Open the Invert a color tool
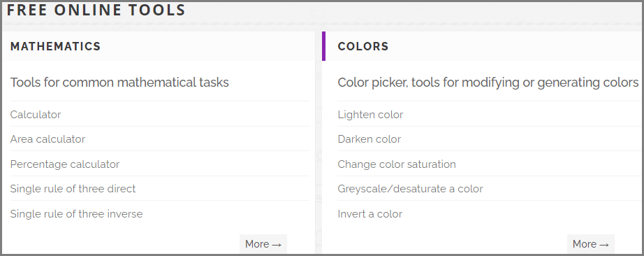644x256 pixels. tap(370, 214)
